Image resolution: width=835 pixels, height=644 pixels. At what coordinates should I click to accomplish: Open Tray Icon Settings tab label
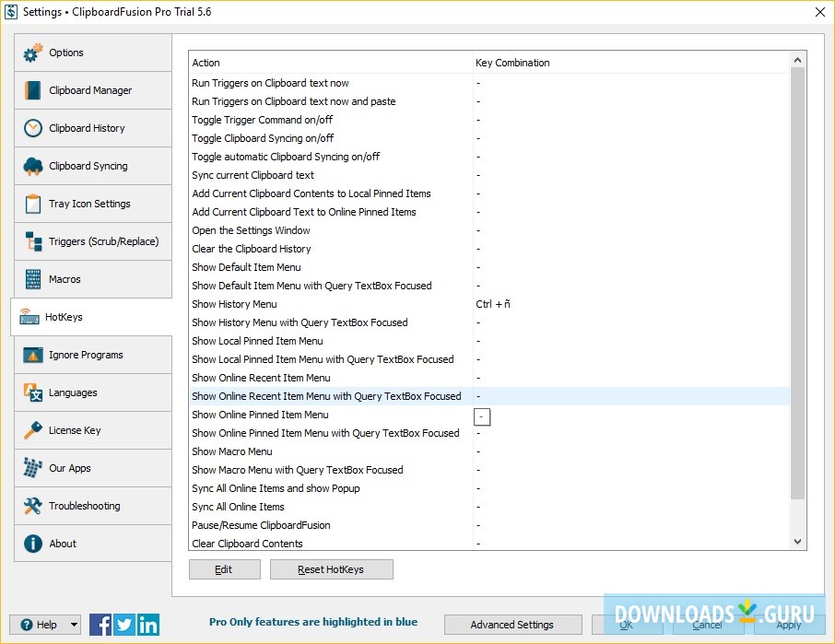[89, 204]
